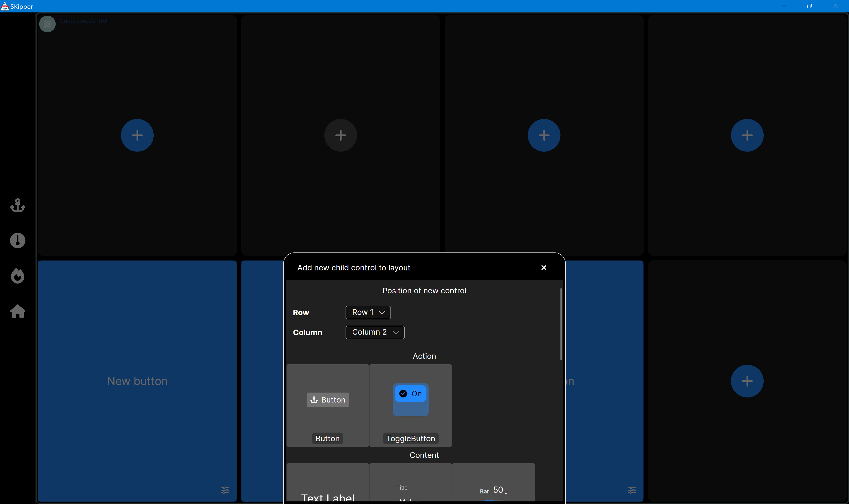Click the dialog's vertical scrollbar

[561, 324]
